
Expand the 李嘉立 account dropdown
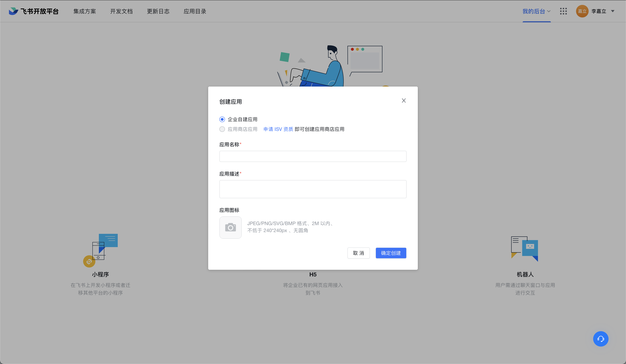pyautogui.click(x=613, y=11)
